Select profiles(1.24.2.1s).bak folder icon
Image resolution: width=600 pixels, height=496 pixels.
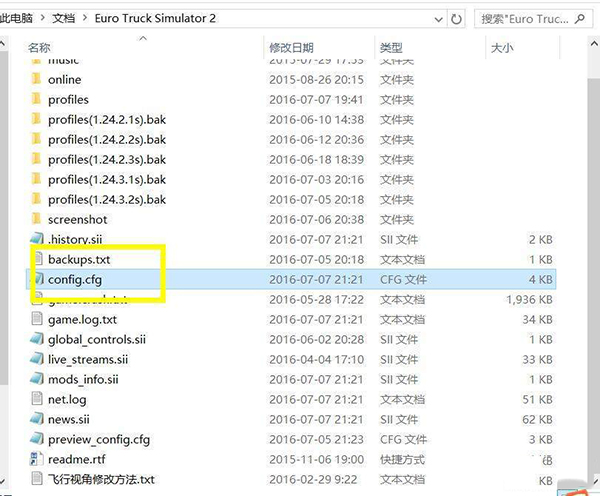pos(36,119)
